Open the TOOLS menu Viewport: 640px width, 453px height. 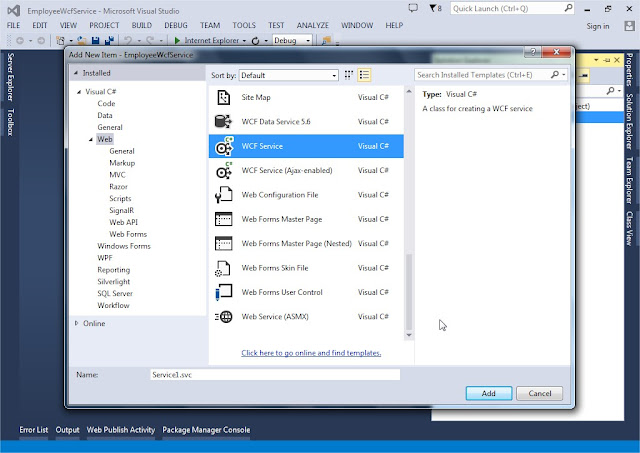click(x=244, y=25)
